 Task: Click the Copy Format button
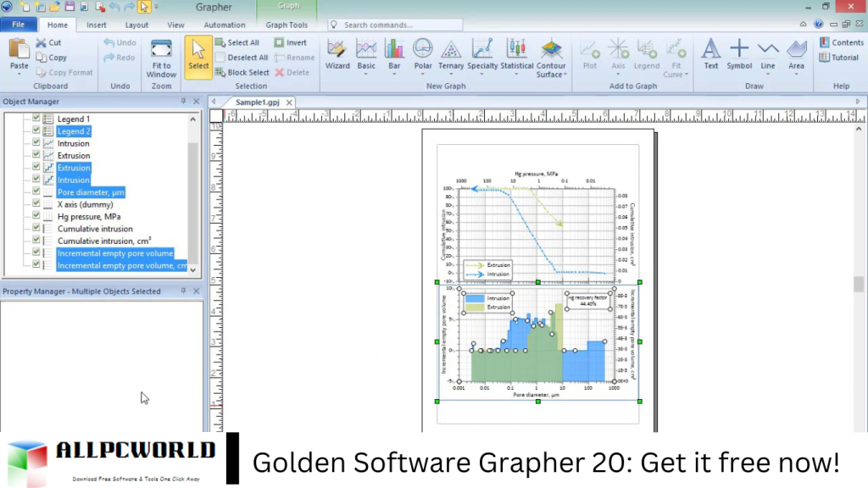point(64,73)
